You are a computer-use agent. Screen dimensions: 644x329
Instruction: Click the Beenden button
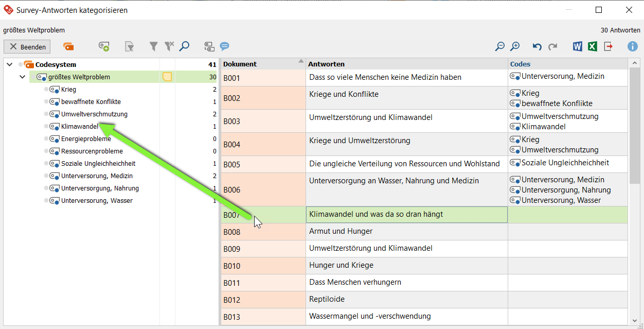(27, 47)
